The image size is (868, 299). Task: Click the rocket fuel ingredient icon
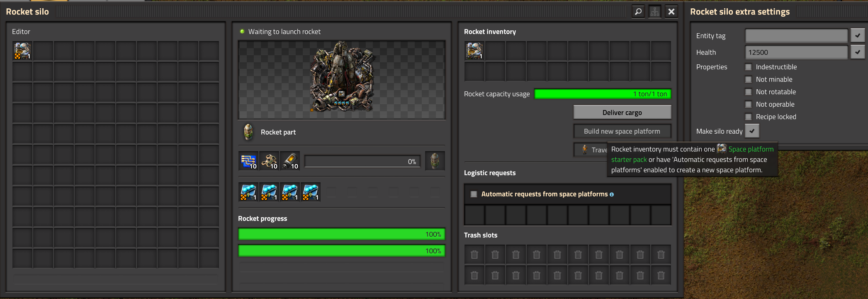[x=290, y=161]
